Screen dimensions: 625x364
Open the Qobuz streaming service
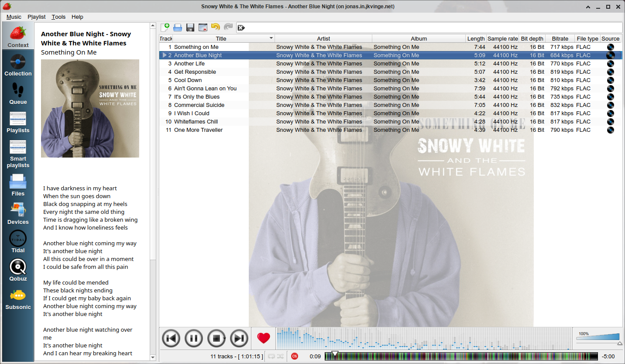pos(18,268)
